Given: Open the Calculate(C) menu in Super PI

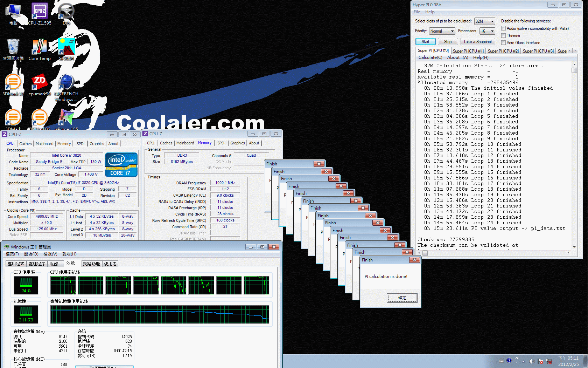Looking at the screenshot, I should [430, 57].
